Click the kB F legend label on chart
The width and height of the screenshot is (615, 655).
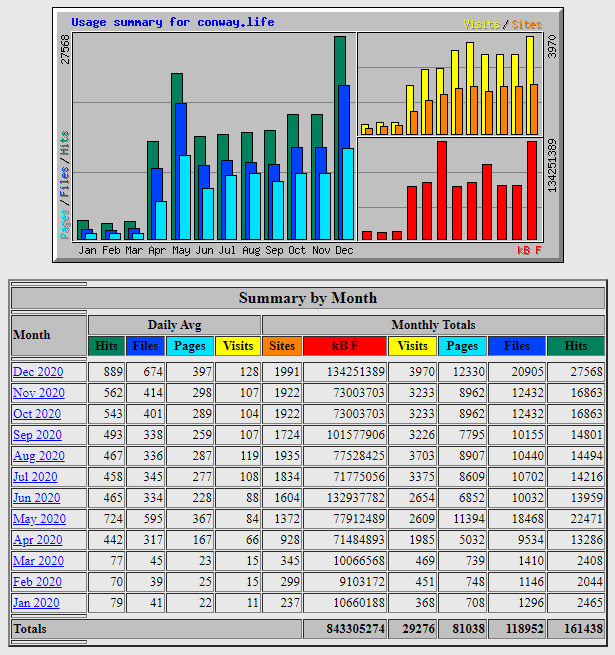coord(530,250)
